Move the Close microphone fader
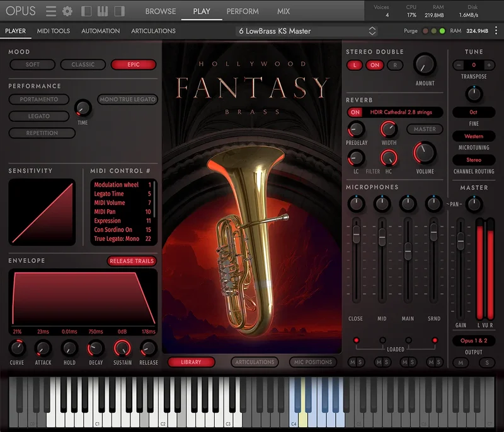Viewport: 504px width, 432px height. coord(356,234)
